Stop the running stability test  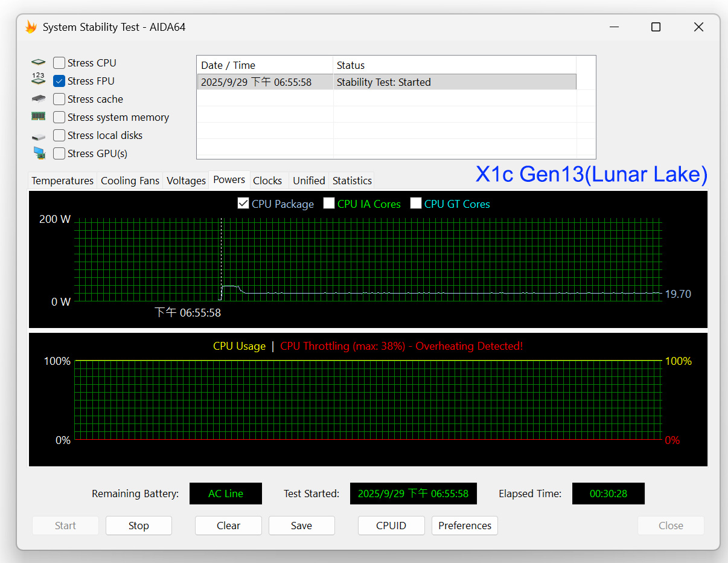coord(139,526)
